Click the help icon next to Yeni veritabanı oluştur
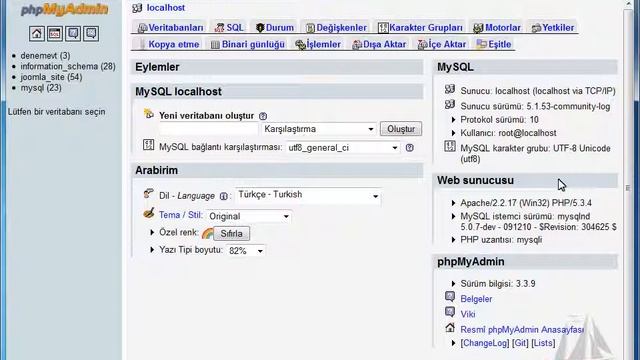 tap(263, 116)
